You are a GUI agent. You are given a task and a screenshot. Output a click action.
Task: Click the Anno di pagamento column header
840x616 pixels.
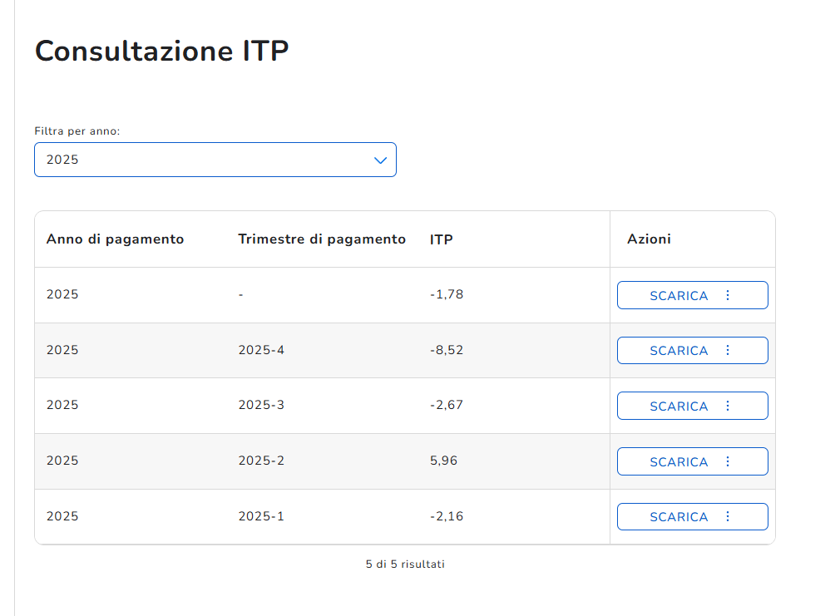(x=115, y=239)
